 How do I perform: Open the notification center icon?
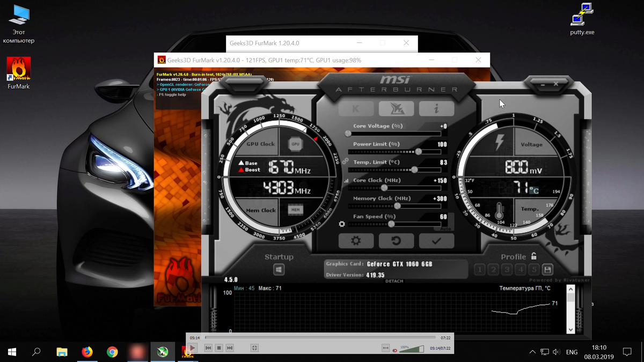tap(627, 352)
